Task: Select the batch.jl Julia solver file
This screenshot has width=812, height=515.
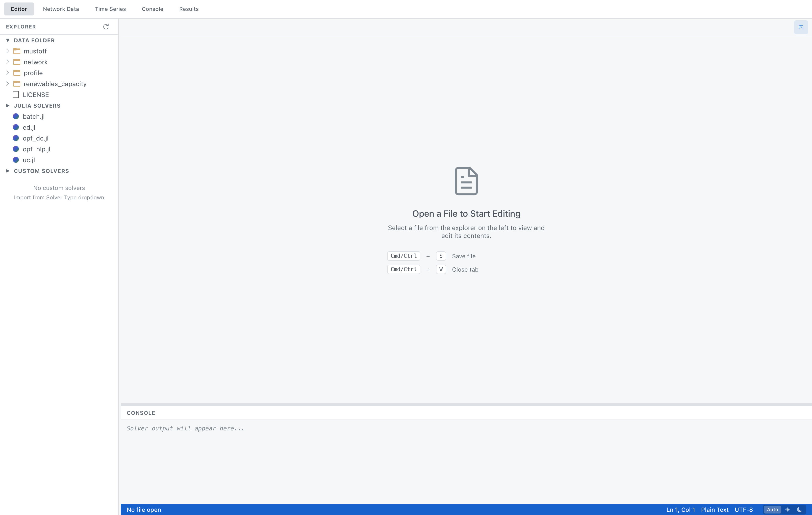Action: [33, 116]
